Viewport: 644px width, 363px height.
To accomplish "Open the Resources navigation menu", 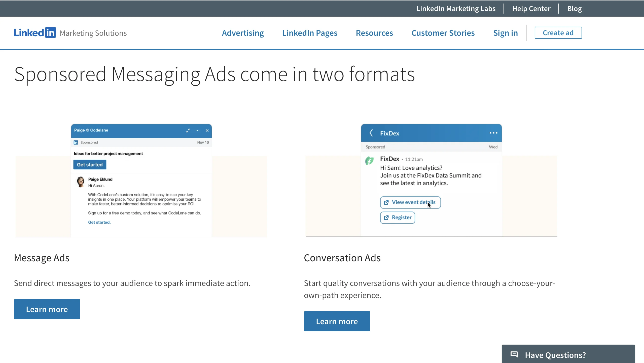I will click(x=374, y=33).
